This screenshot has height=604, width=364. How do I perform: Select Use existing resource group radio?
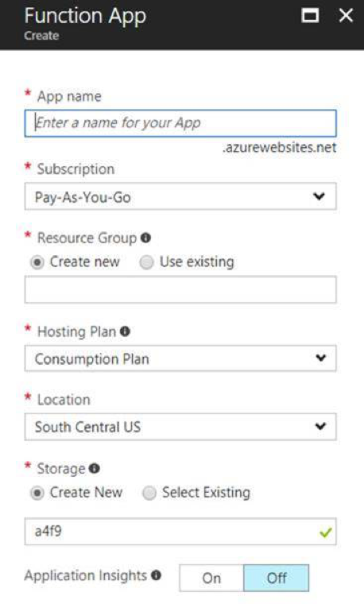146,262
